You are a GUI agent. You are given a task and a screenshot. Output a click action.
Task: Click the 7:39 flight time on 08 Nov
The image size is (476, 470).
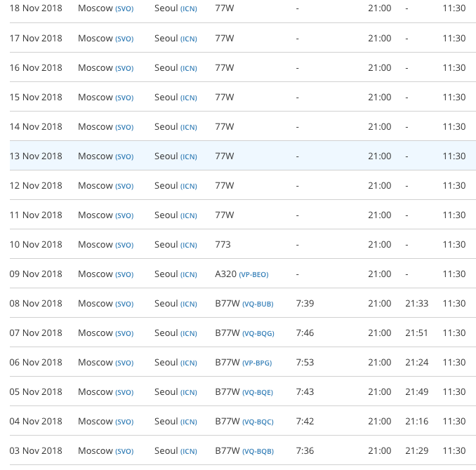pyautogui.click(x=305, y=303)
